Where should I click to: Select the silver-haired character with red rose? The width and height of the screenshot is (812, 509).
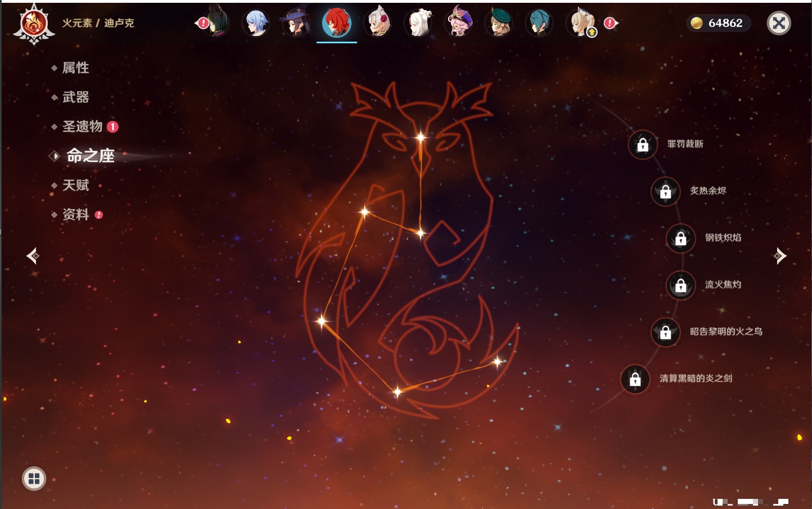(x=378, y=24)
